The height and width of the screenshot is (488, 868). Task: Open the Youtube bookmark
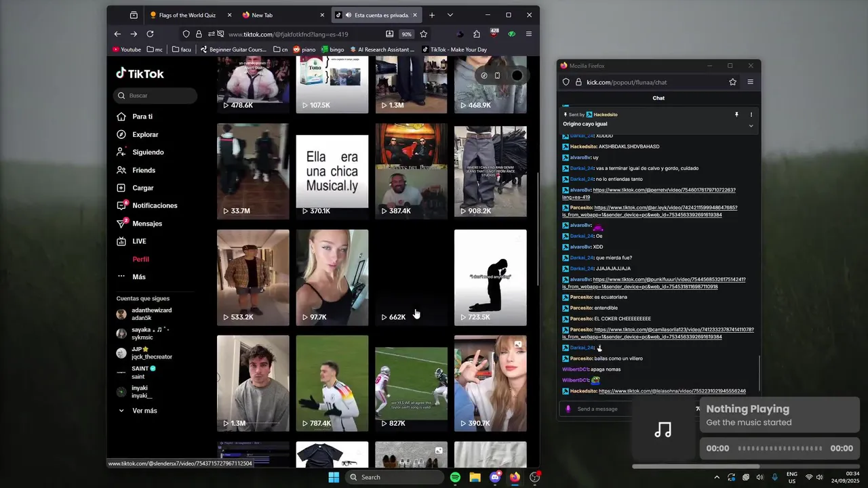(x=127, y=49)
